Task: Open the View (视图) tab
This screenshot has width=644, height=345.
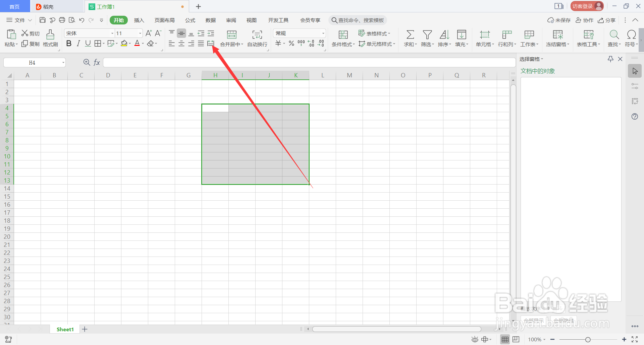Action: pyautogui.click(x=252, y=20)
